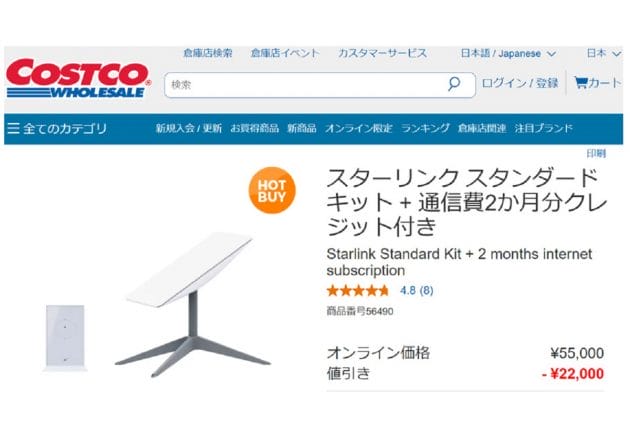Viewport: 630px width, 442px height.
Task: Click the 倉庫店検索 link
Action: pyautogui.click(x=208, y=53)
